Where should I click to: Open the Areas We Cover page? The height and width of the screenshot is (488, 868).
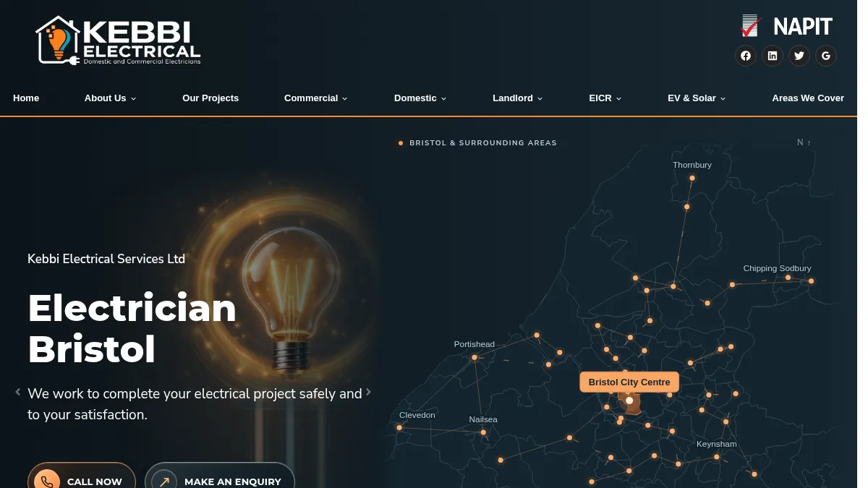click(808, 98)
